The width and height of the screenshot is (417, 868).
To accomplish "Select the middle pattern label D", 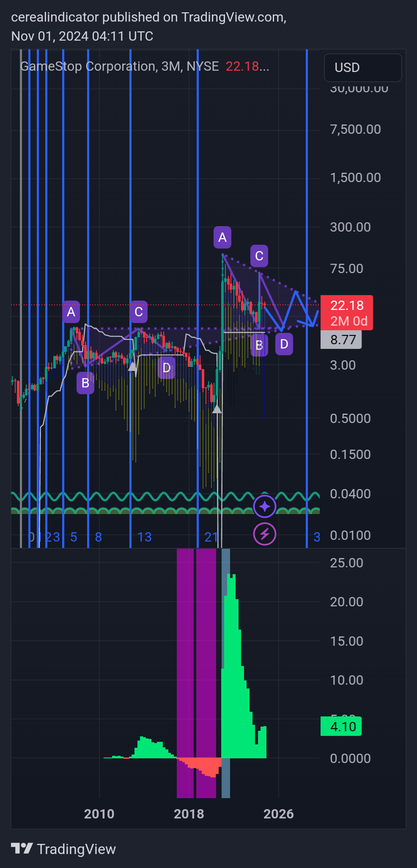I will (x=167, y=368).
